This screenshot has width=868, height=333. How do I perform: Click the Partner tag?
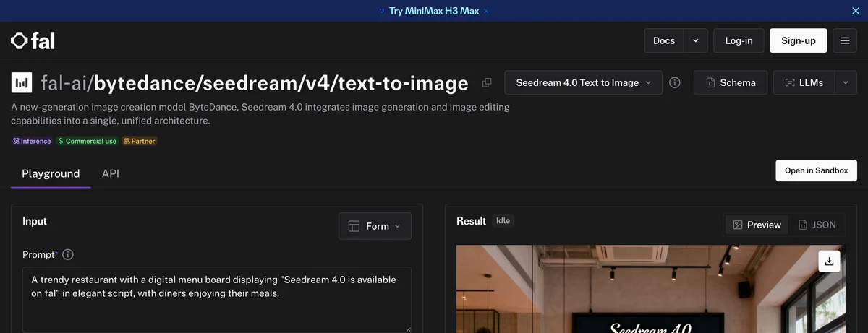[139, 141]
